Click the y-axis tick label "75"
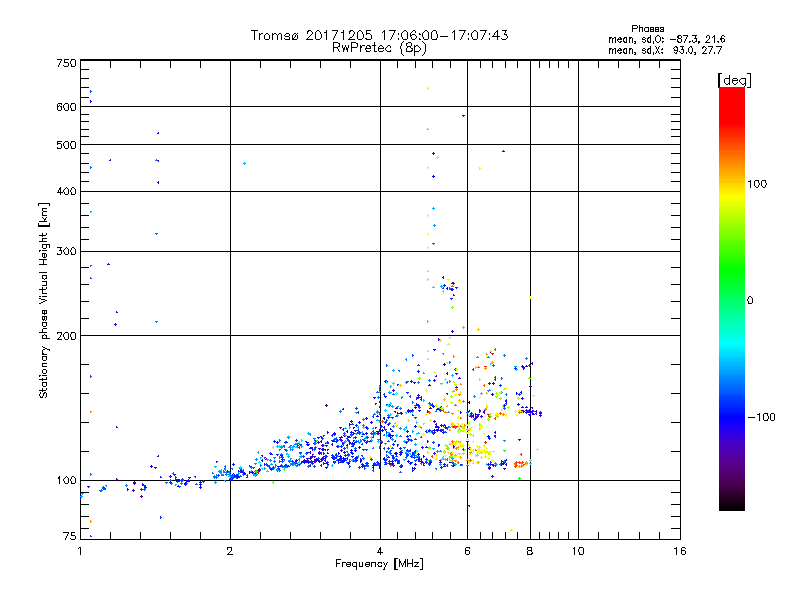The image size is (800, 600). click(69, 536)
